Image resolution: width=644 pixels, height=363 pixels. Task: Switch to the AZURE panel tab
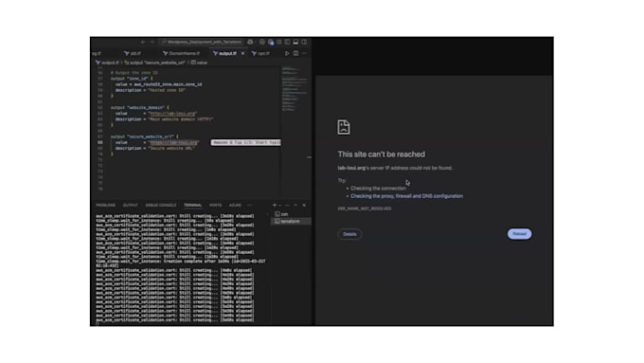pyautogui.click(x=235, y=205)
